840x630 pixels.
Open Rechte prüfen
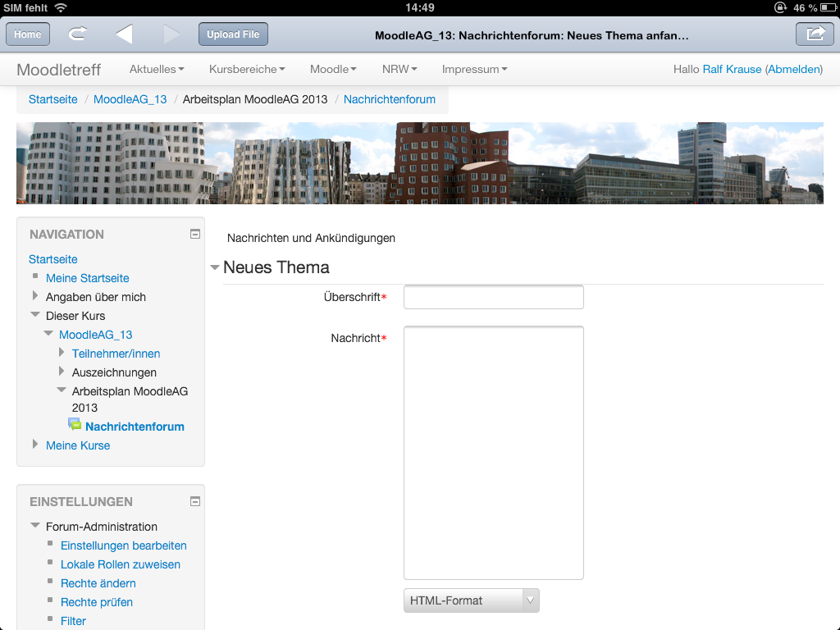coord(97,602)
